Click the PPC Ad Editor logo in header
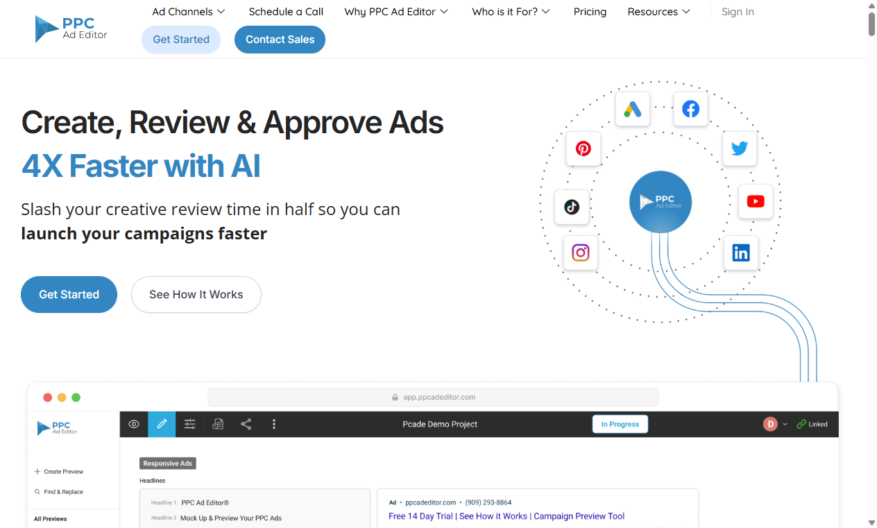The image size is (877, 528). (70, 29)
